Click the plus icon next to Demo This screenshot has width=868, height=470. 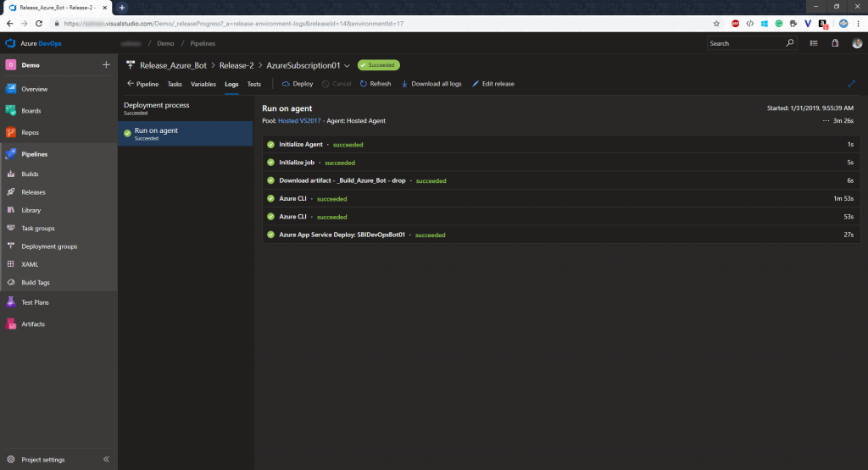106,64
